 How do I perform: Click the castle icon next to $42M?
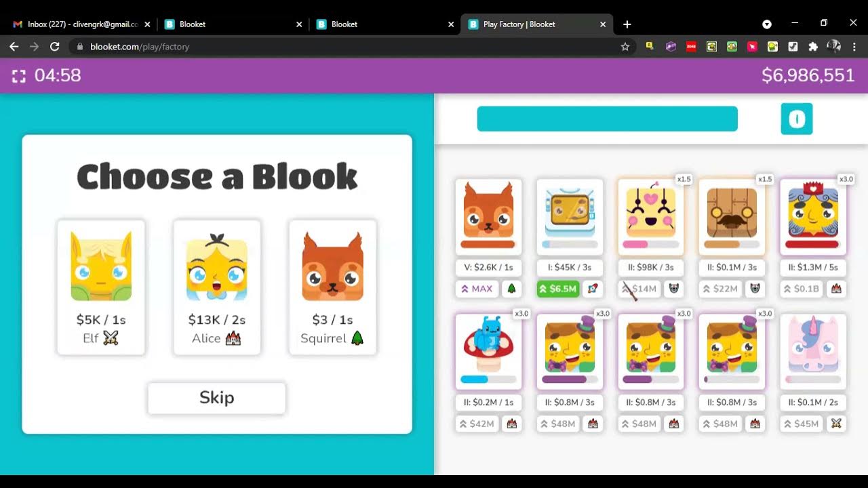point(511,424)
